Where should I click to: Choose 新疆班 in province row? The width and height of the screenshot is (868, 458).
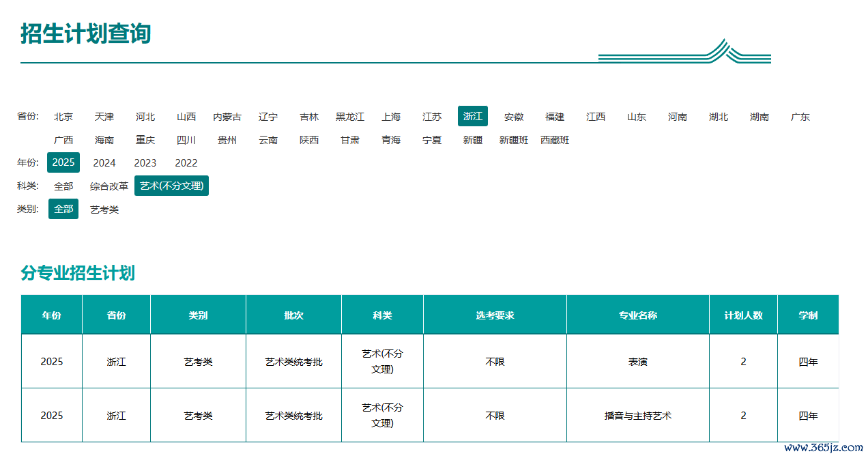pyautogui.click(x=514, y=140)
